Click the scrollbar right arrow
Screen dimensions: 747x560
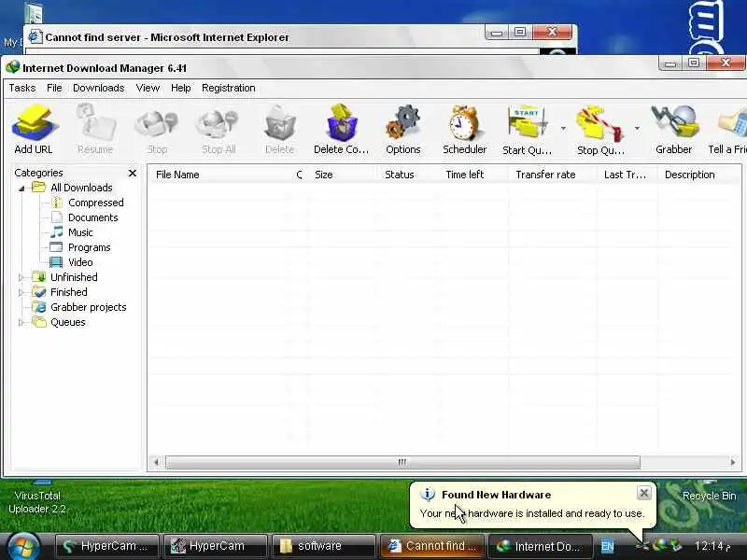tap(733, 462)
